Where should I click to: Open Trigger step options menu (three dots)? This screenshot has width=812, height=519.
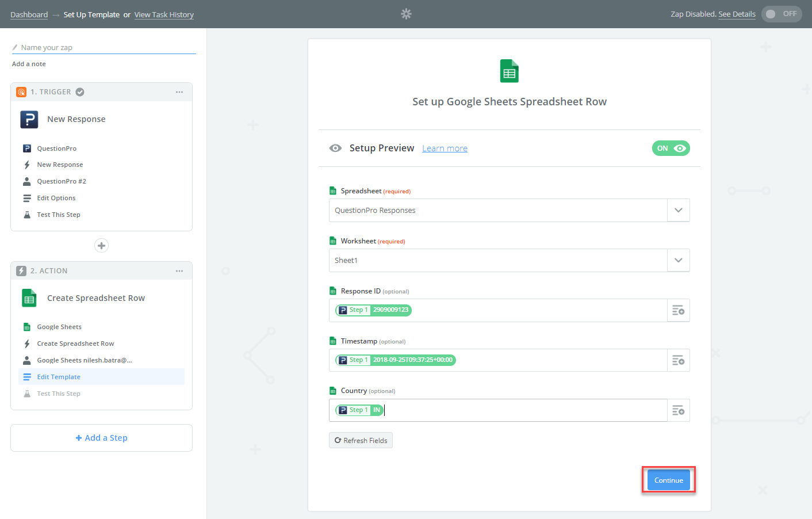tap(179, 92)
